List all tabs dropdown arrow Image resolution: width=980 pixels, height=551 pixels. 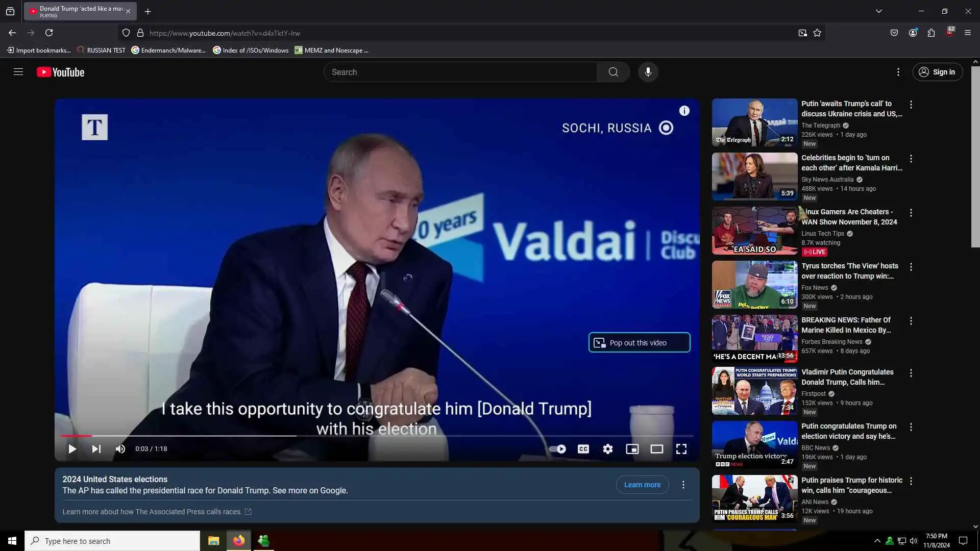tap(878, 11)
